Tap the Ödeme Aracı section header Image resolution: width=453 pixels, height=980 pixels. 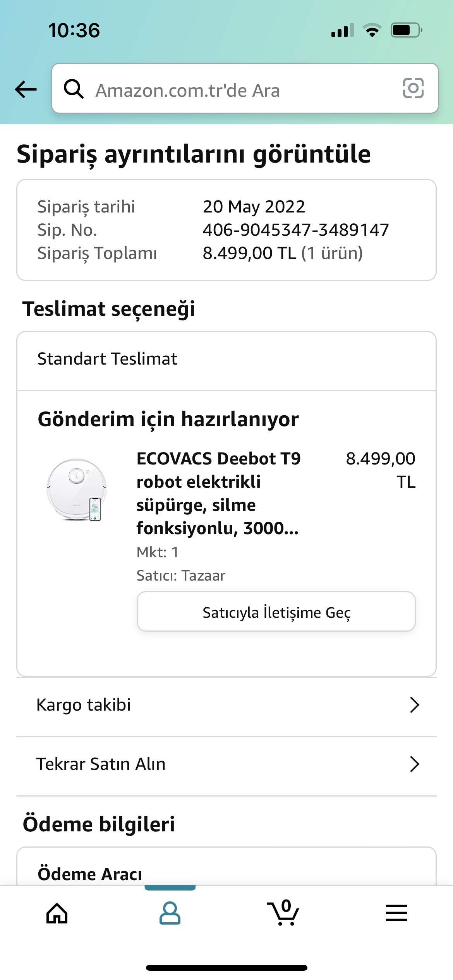(90, 874)
